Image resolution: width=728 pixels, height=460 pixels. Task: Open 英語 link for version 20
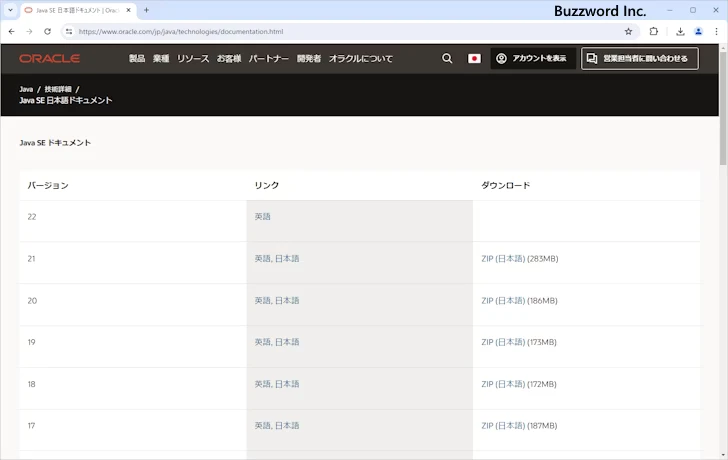pyautogui.click(x=262, y=301)
